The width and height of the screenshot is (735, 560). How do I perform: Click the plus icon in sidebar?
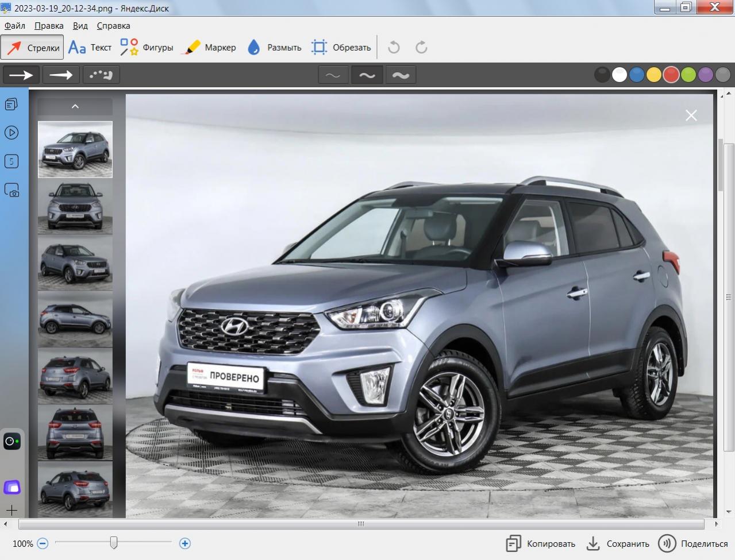coord(12,510)
